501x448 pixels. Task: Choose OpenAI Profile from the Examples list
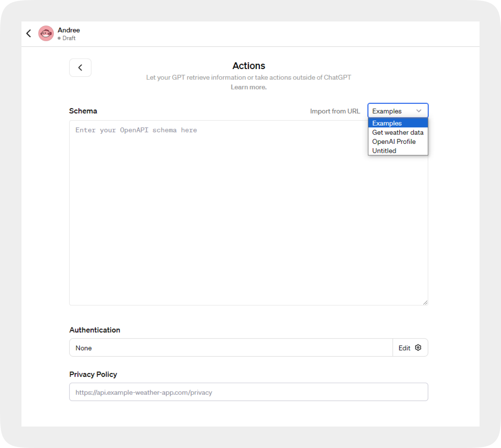click(x=394, y=141)
